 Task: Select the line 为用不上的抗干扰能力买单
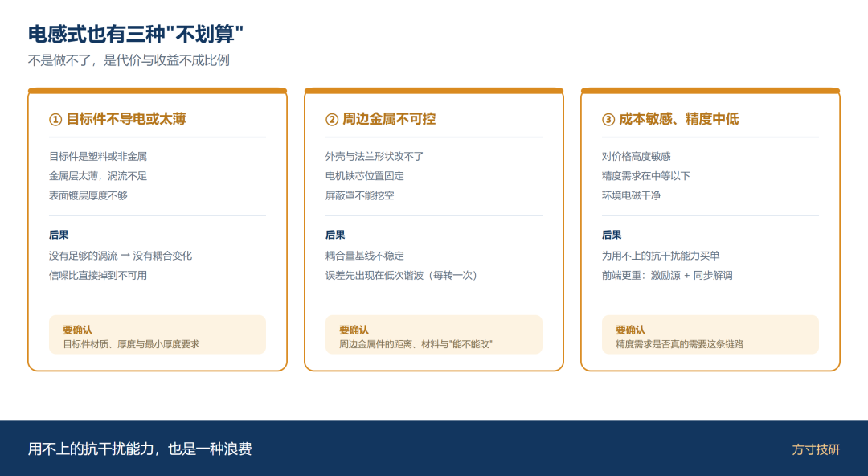(661, 256)
